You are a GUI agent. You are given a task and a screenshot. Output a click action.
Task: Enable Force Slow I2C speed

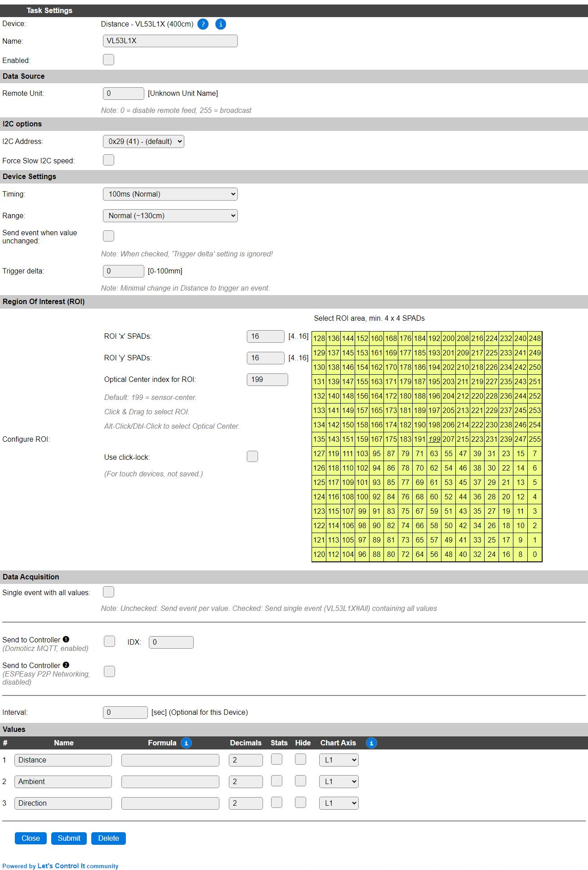click(108, 160)
